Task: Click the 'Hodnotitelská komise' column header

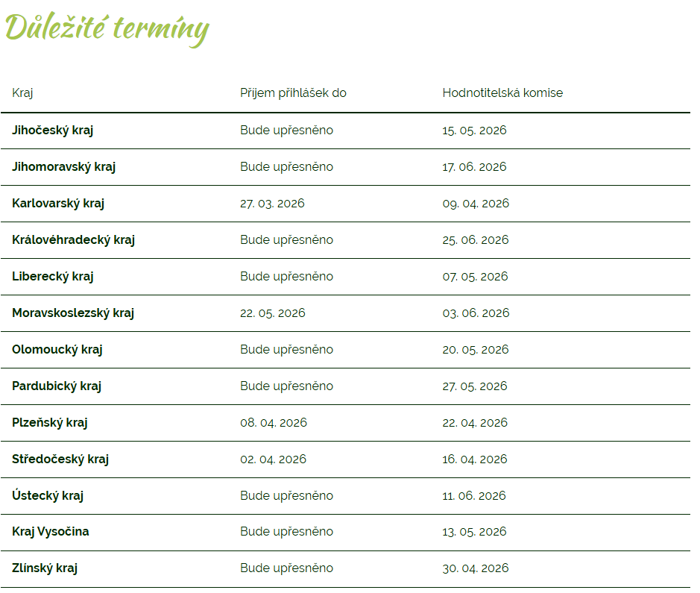Action: [502, 93]
